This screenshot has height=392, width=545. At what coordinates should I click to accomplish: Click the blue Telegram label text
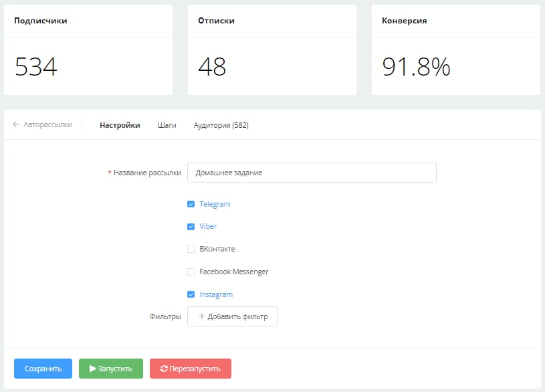point(215,204)
